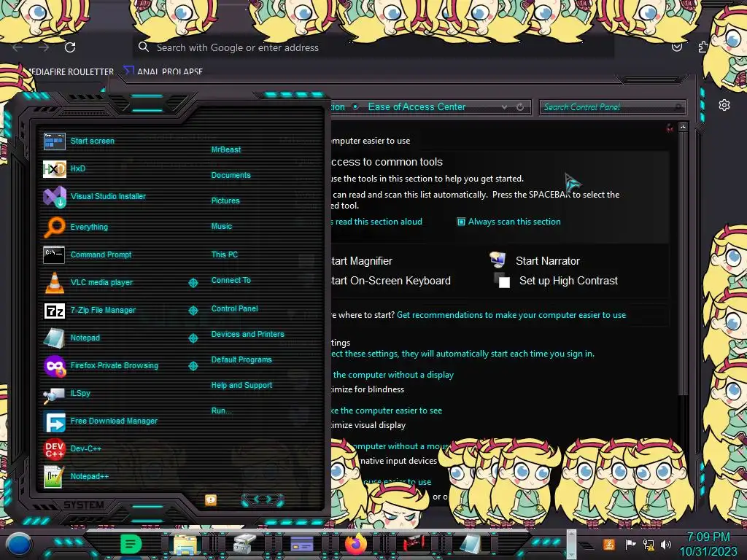The image size is (747, 560).
Task: Click the Ease of Access Center breadcrumb
Action: 417,107
